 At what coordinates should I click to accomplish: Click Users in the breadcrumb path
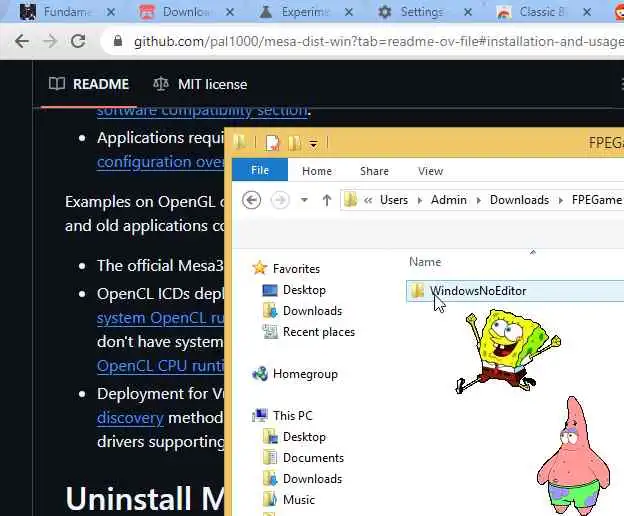(394, 200)
